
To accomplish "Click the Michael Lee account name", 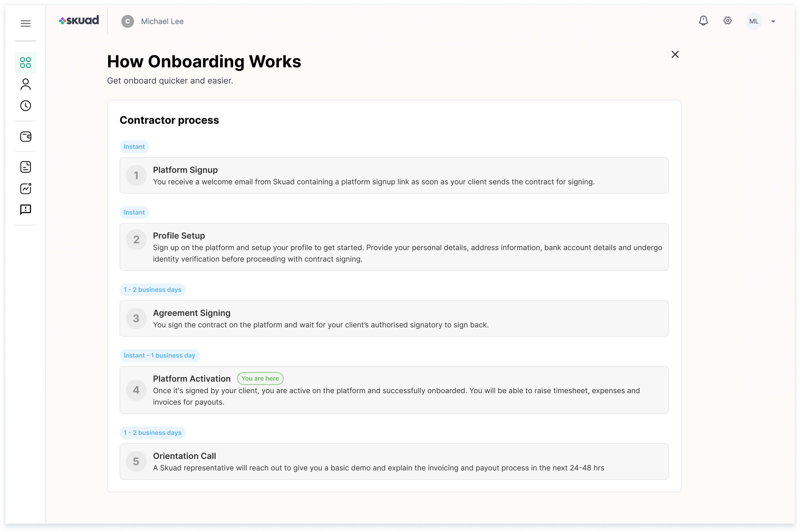I will coord(162,21).
